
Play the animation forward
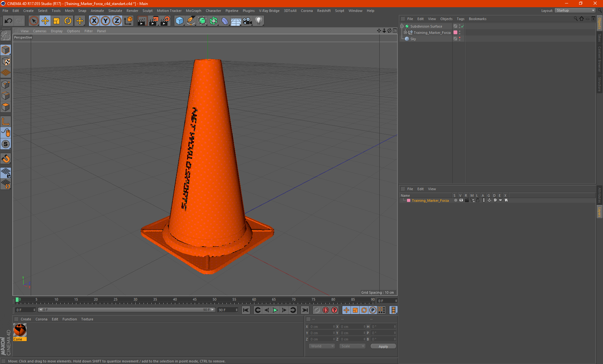275,310
